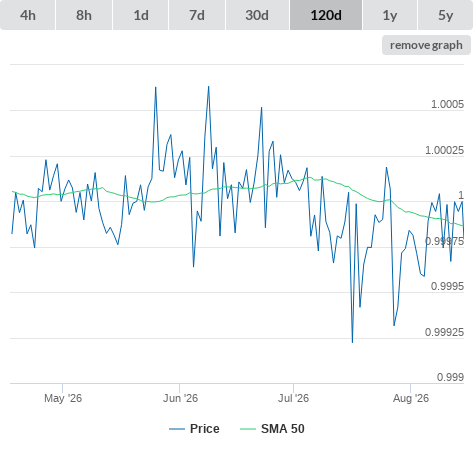Choose the 1d time range tab

click(x=141, y=15)
